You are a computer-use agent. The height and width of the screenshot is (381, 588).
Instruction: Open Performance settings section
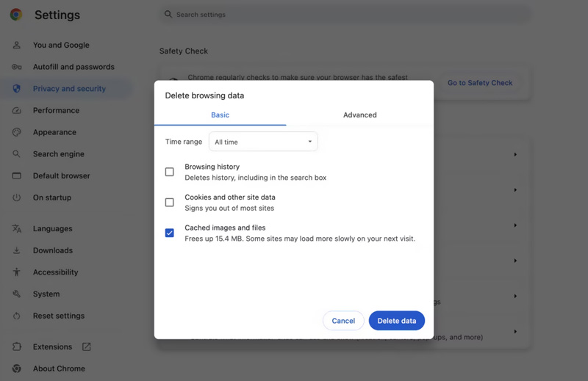pyautogui.click(x=57, y=110)
